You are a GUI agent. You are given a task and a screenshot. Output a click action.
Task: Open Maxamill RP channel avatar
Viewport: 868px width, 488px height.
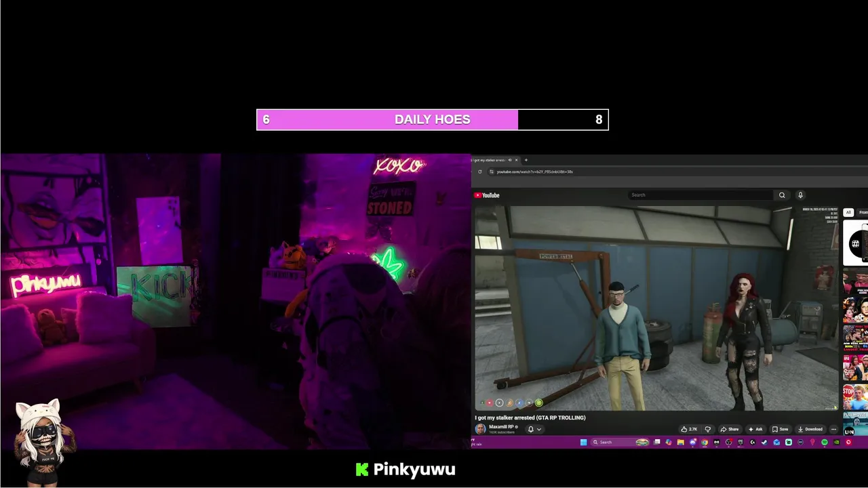click(480, 429)
